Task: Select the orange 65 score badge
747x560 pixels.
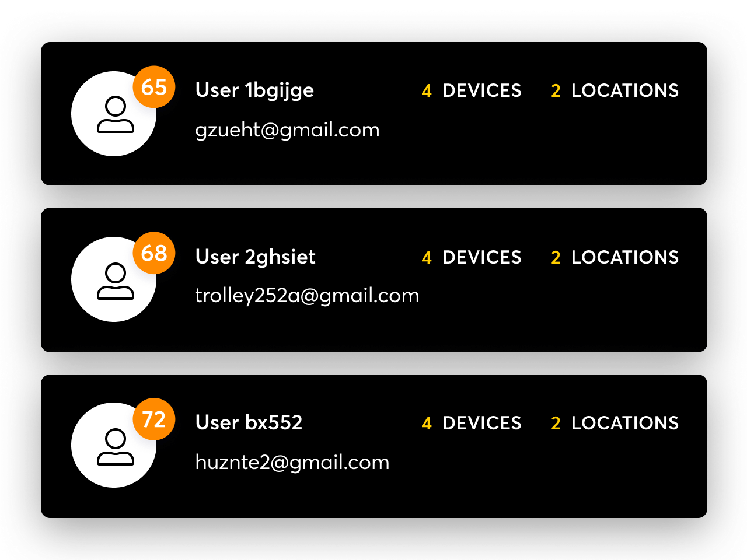Action: click(154, 87)
